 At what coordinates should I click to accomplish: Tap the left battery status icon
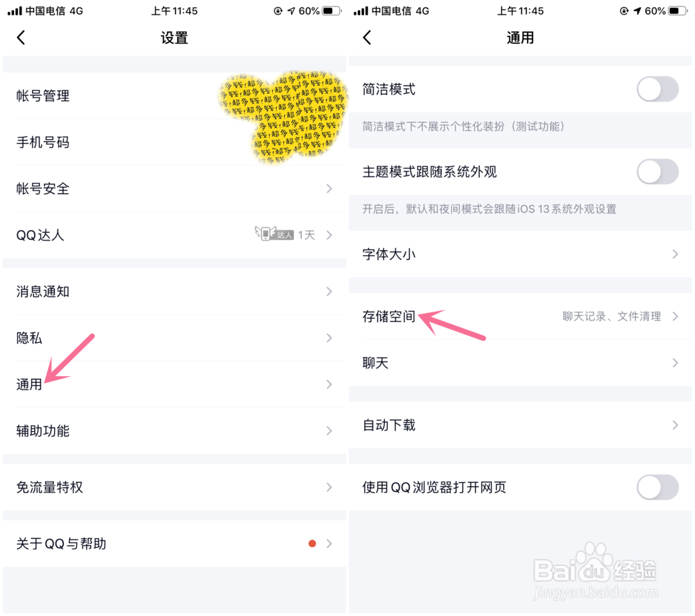(332, 10)
